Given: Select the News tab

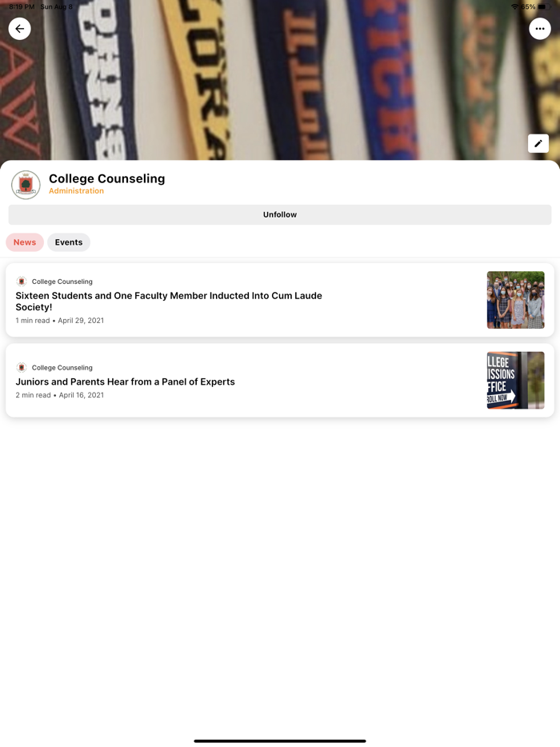Looking at the screenshot, I should (x=25, y=242).
